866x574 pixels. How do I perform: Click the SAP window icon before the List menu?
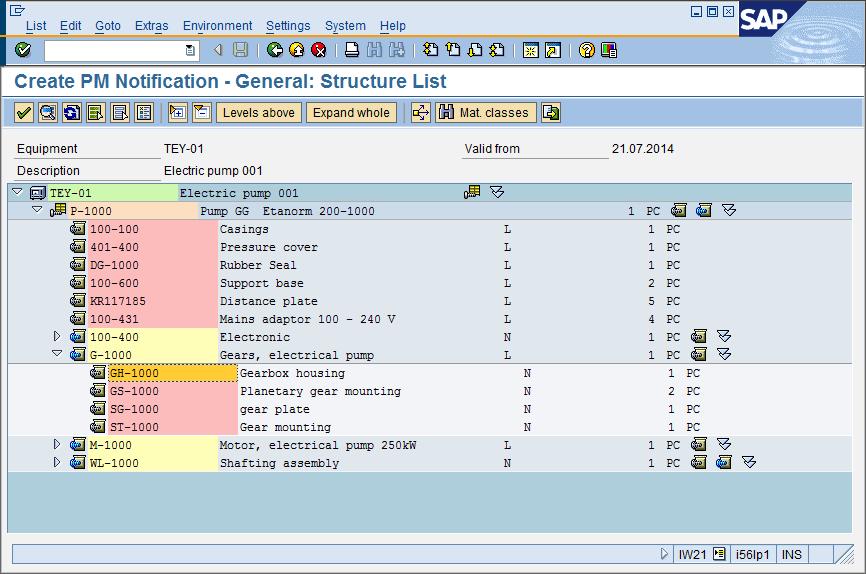17,10
